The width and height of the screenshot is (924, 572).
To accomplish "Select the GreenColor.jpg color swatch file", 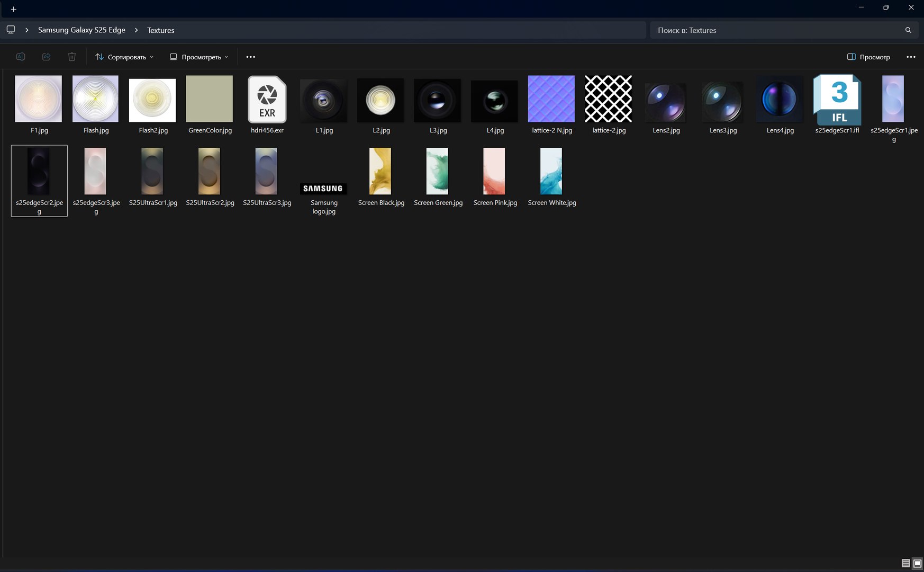I will coord(210,105).
